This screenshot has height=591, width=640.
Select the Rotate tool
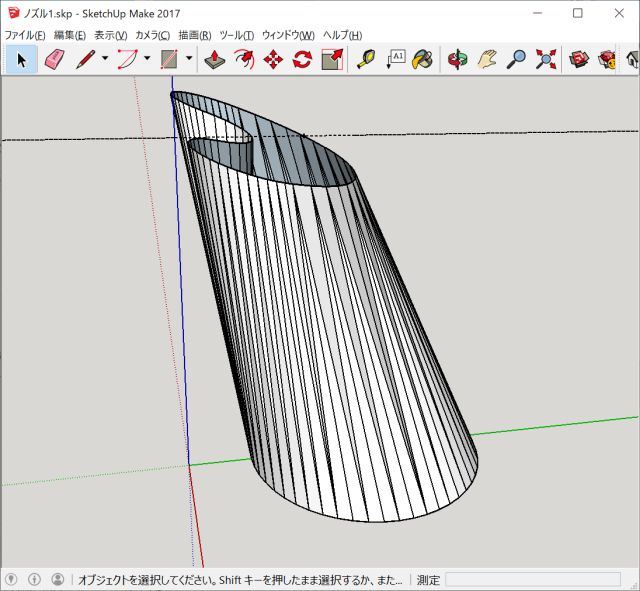302,59
